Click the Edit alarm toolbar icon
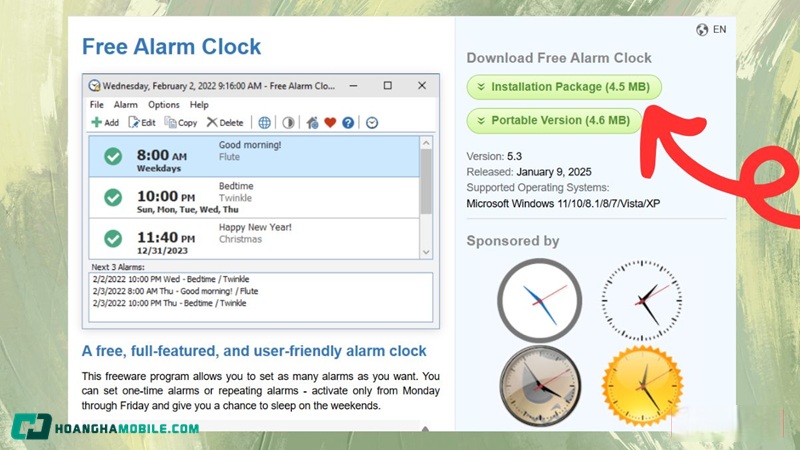This screenshot has height=450, width=800. (141, 123)
